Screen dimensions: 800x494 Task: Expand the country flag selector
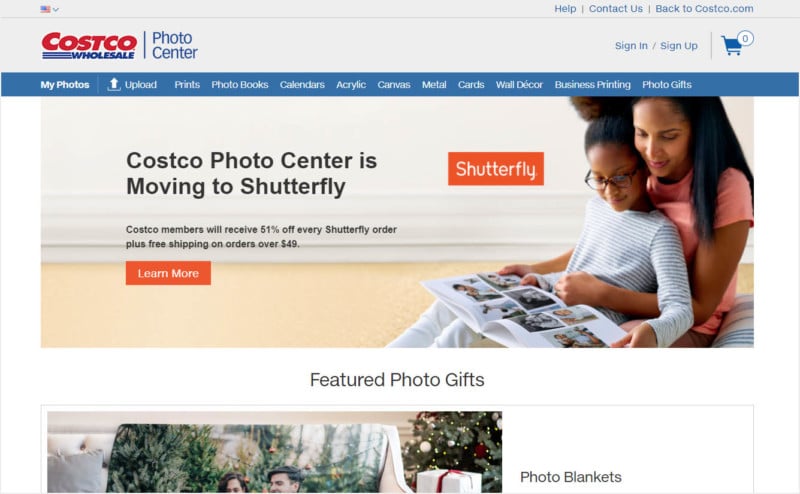coord(49,9)
